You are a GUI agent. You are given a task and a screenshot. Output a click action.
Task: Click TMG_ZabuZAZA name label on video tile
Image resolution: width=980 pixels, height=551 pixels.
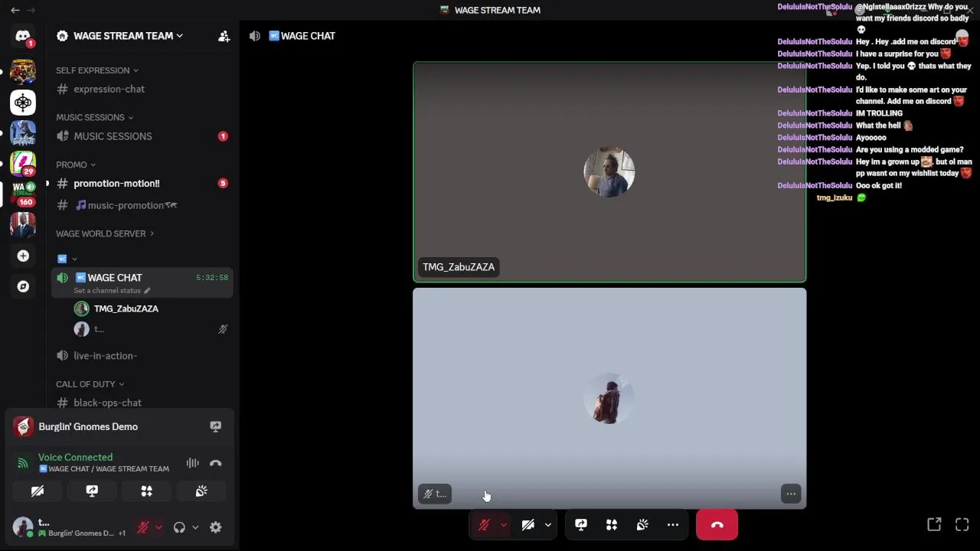(459, 267)
